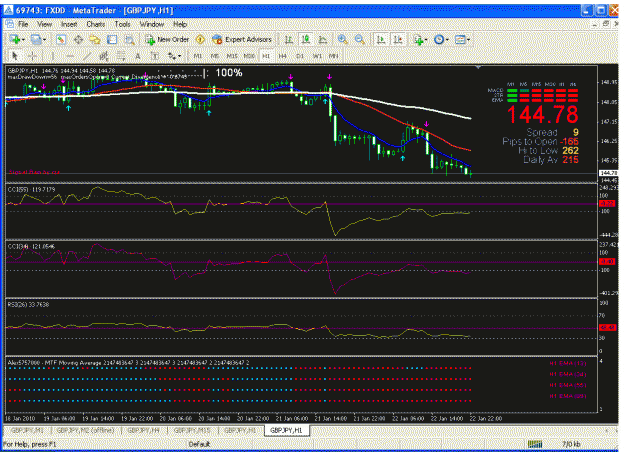Click the 144.78 price display
The height and width of the screenshot is (452, 625).
pos(542,115)
